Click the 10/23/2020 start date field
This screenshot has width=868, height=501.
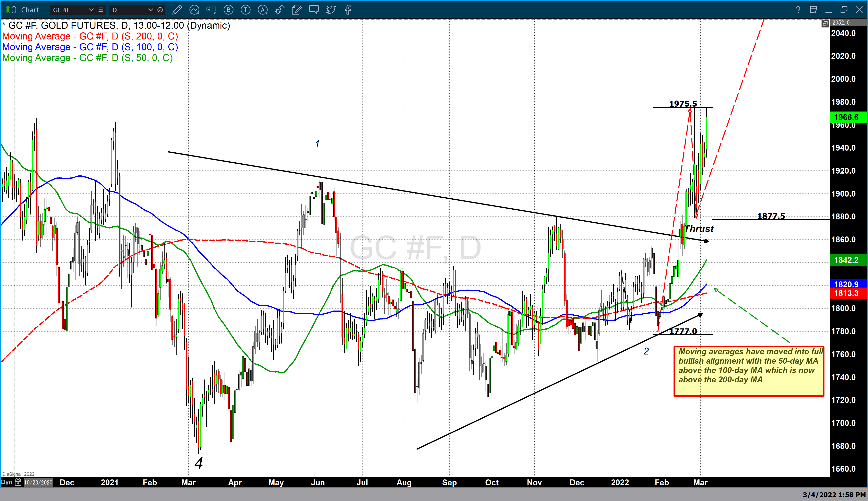38,482
